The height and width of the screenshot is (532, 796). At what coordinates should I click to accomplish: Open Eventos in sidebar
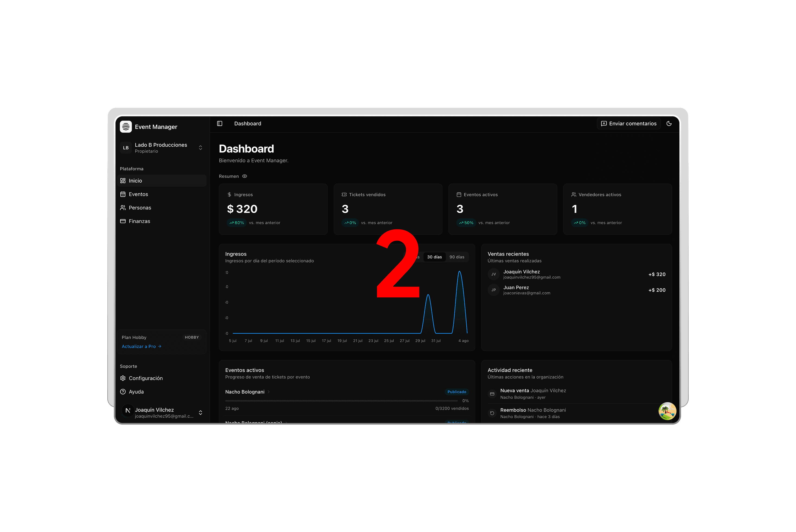tap(162, 194)
